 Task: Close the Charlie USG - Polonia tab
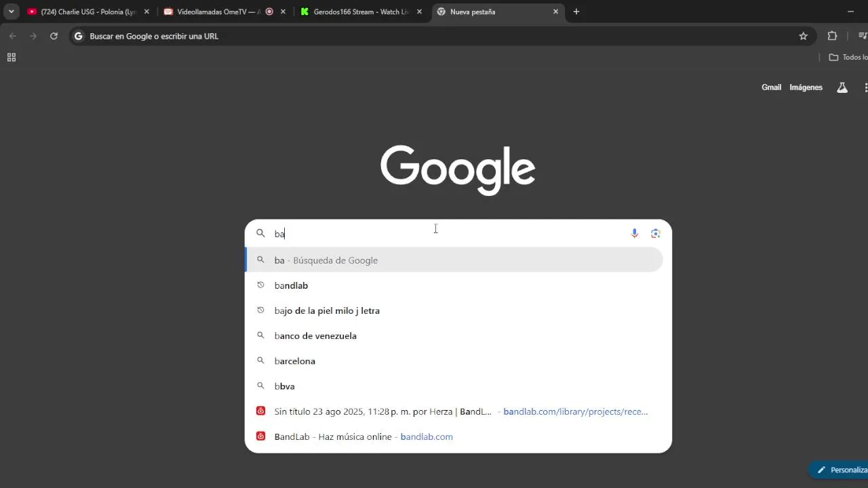click(x=146, y=12)
